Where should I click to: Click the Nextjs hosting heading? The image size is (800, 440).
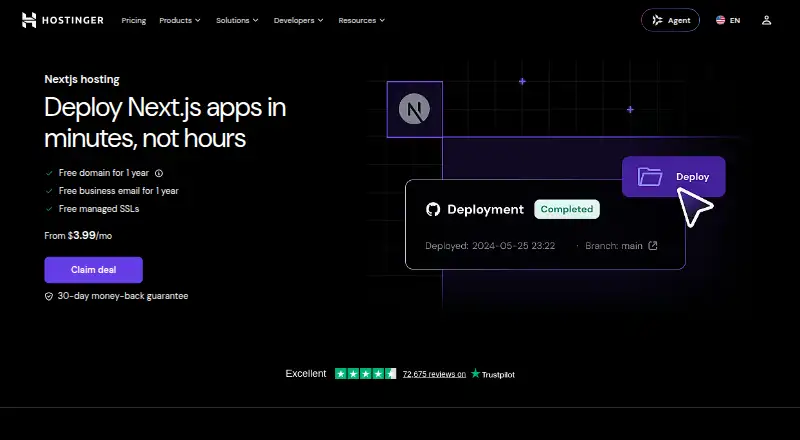click(82, 79)
